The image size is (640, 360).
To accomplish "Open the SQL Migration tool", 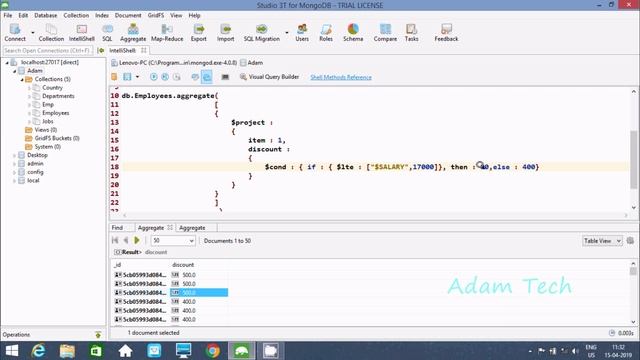I will [x=262, y=33].
